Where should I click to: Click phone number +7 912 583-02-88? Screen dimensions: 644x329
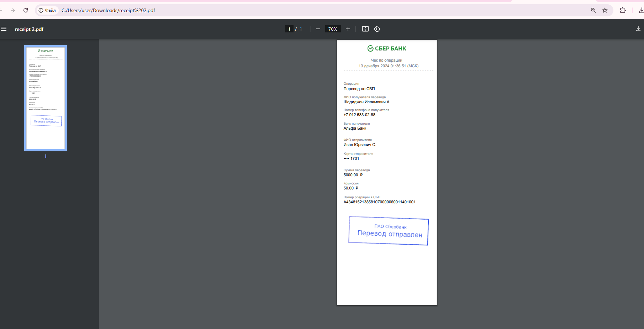point(359,115)
